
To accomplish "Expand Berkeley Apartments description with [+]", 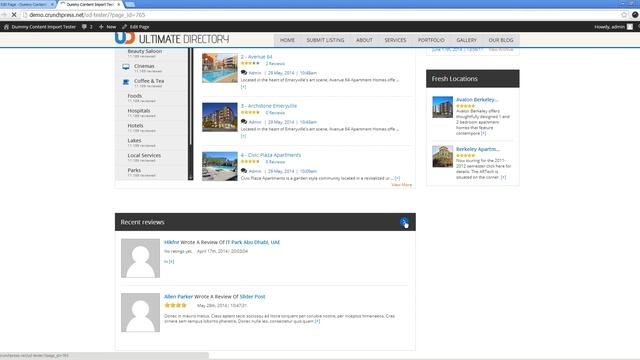I will click(x=503, y=177).
